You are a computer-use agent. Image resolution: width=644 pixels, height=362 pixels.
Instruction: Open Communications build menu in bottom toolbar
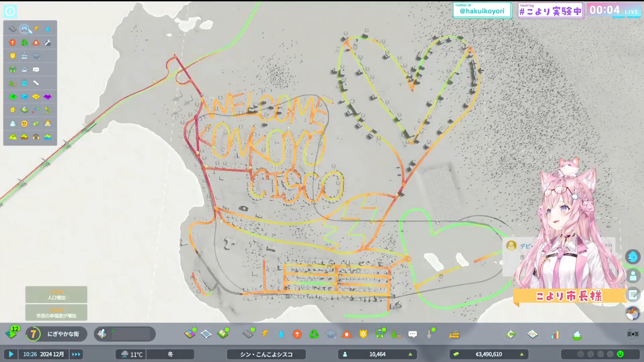(x=413, y=334)
